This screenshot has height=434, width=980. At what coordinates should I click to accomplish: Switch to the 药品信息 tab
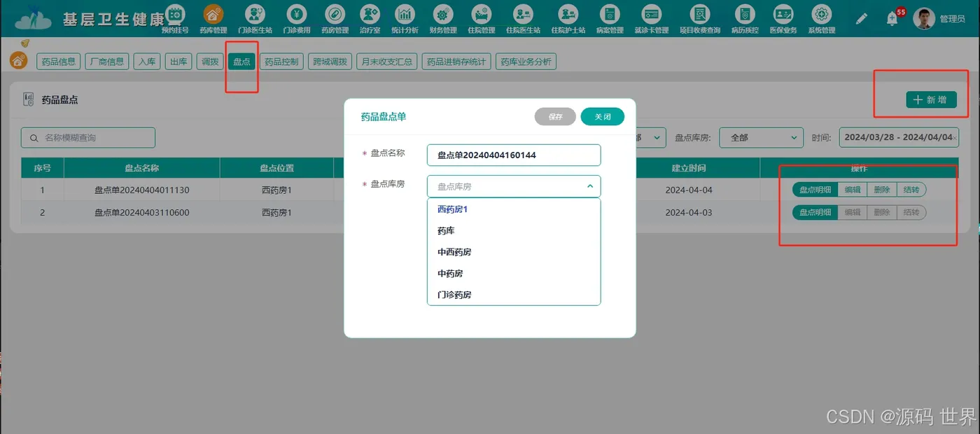pyautogui.click(x=58, y=62)
